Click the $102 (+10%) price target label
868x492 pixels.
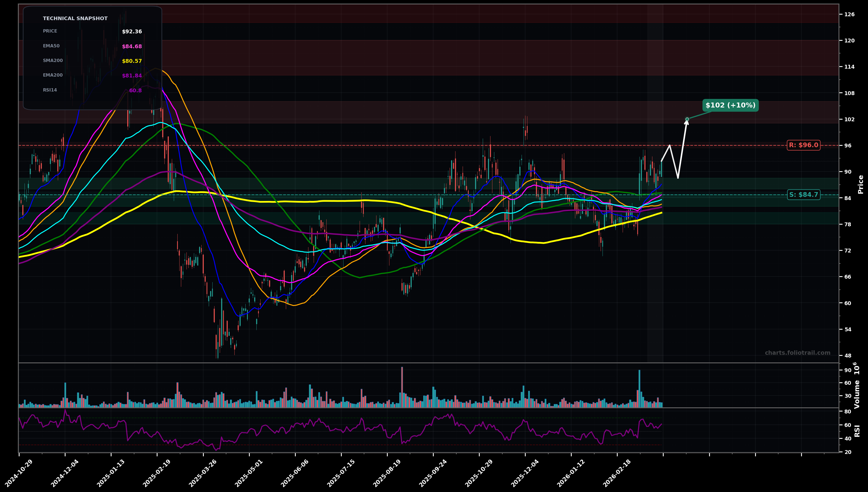pyautogui.click(x=730, y=105)
